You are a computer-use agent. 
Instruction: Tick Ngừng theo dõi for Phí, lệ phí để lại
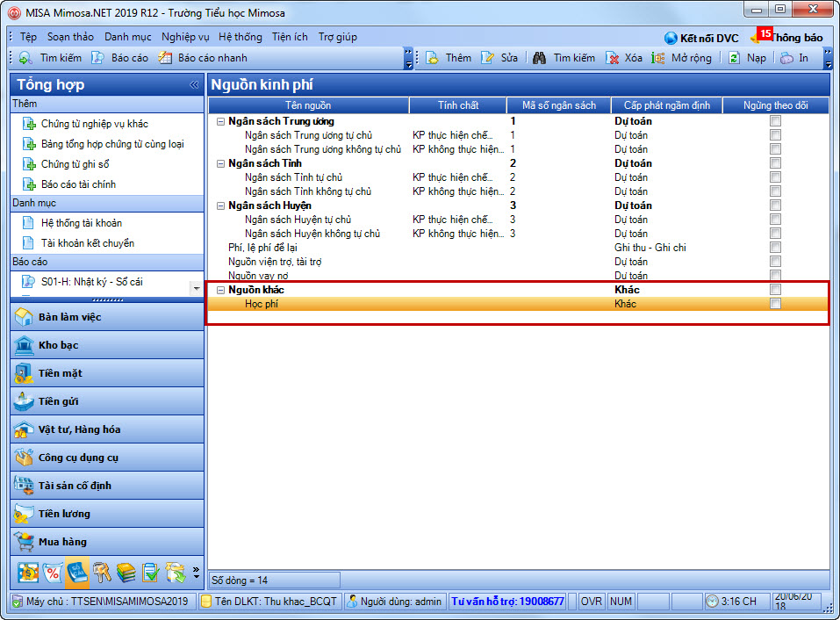coord(775,247)
